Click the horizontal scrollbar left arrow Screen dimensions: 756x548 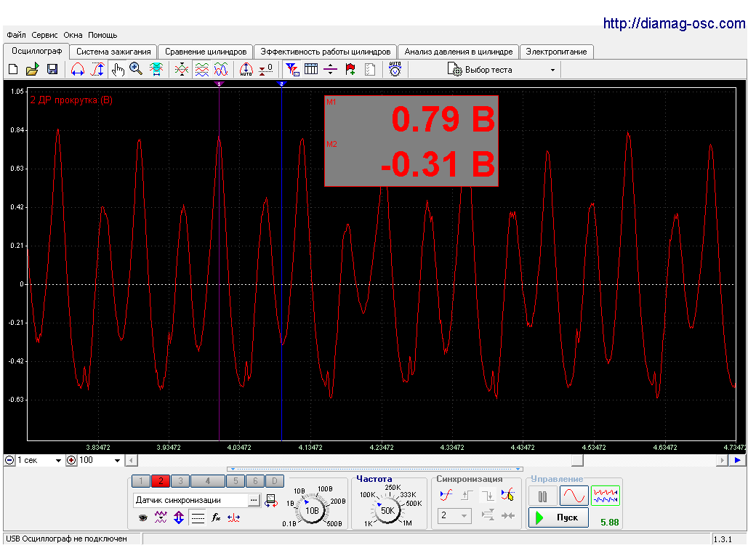(131, 460)
